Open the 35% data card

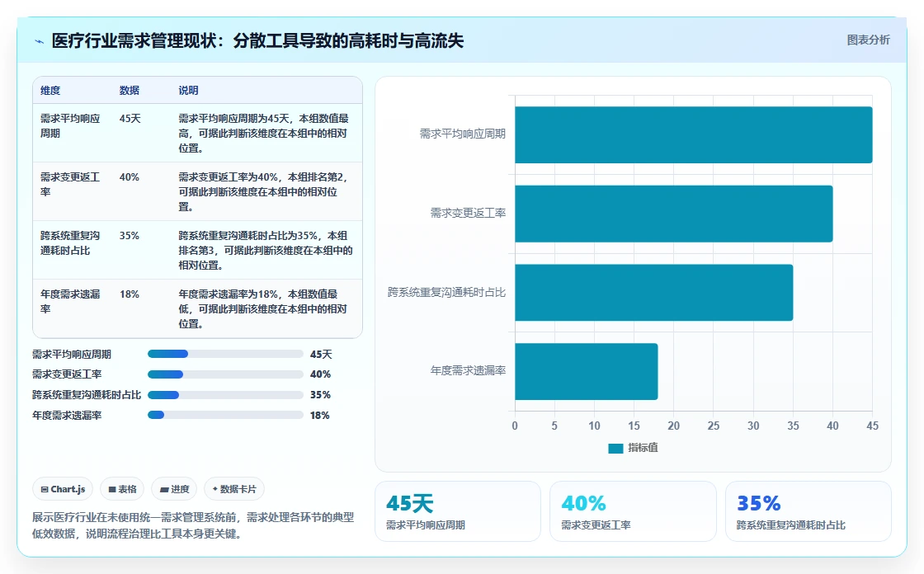[808, 511]
